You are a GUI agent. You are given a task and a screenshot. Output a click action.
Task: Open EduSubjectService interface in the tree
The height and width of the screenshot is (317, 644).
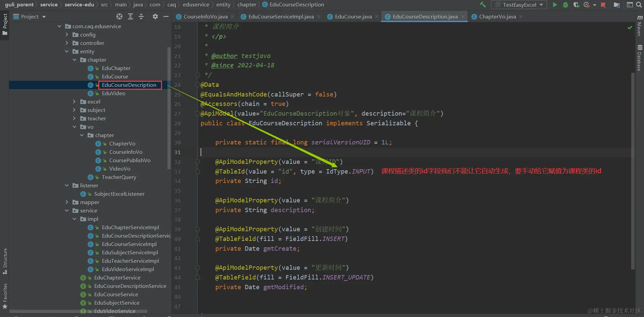[117, 303]
